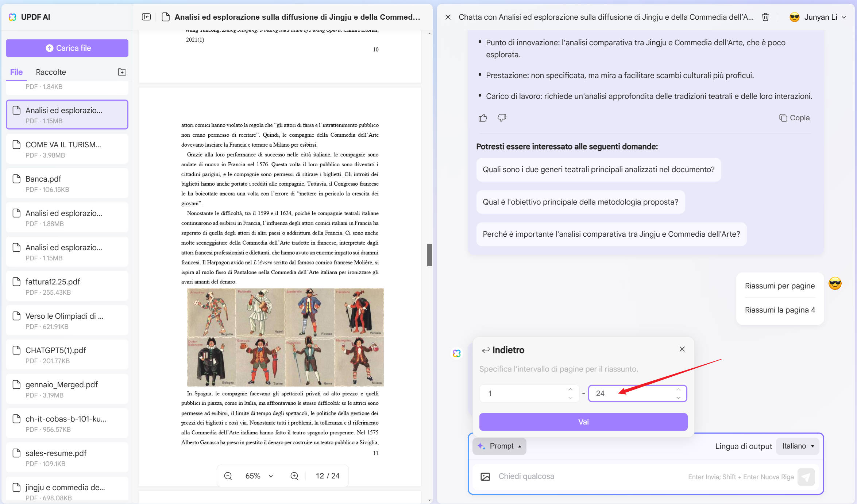Collapse the file sidebar panel icon
The image size is (857, 504).
click(x=146, y=17)
